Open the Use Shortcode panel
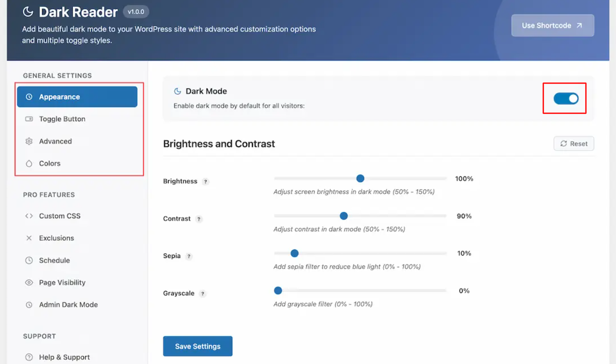The width and height of the screenshot is (616, 364). point(552,25)
